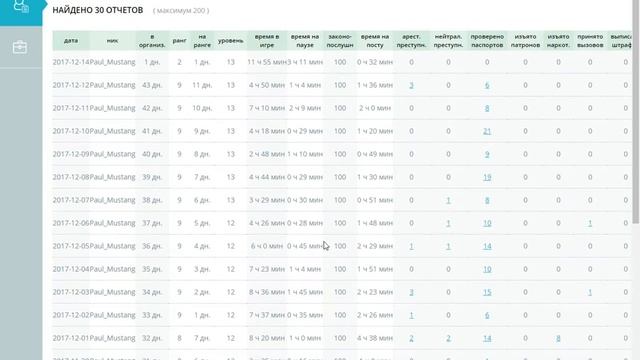Open passports link 15 for 2017-12-03
This screenshot has height=360, width=640.
[487, 292]
